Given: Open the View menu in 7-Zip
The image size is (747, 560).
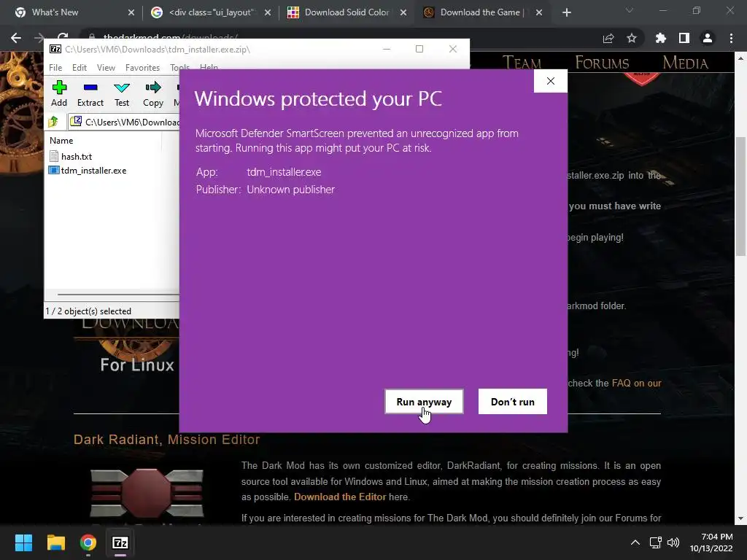Looking at the screenshot, I should pos(106,68).
